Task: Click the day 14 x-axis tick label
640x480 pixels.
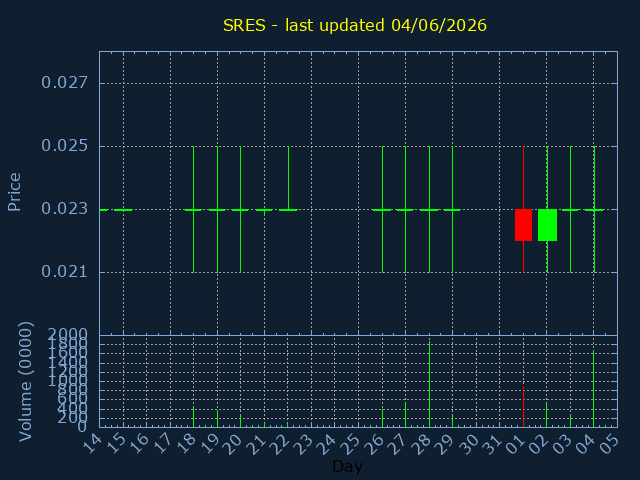Action: [92, 444]
